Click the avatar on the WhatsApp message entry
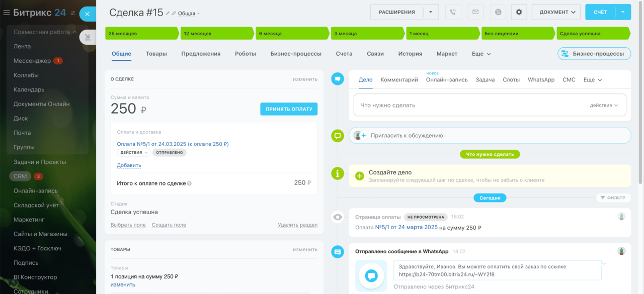 click(622, 251)
